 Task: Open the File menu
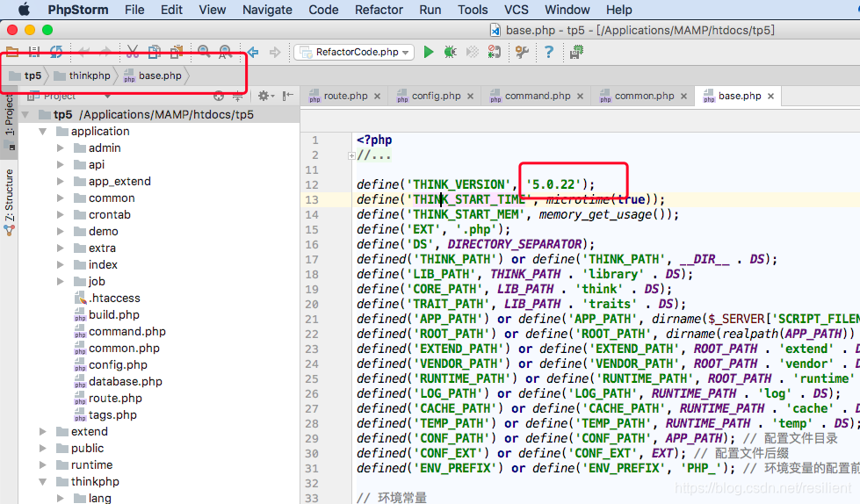134,10
